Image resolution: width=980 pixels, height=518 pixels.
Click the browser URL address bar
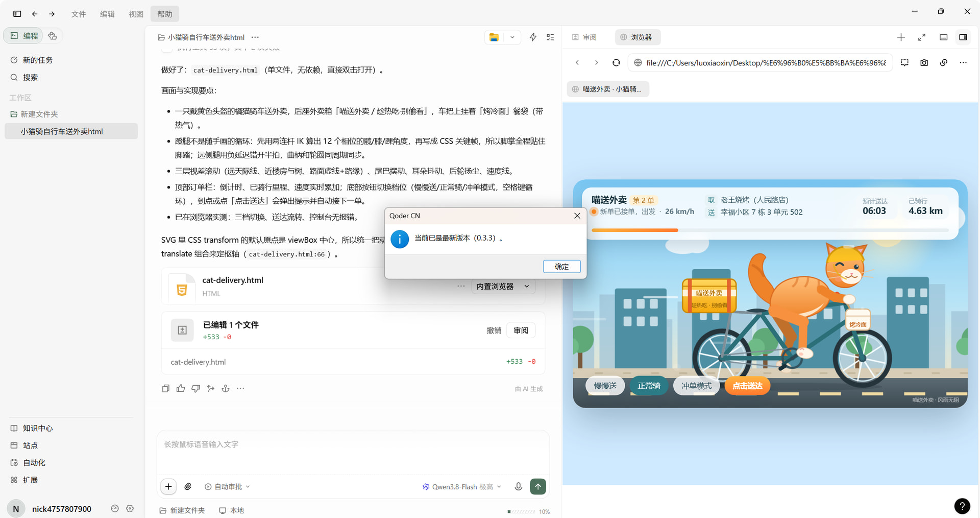760,63
